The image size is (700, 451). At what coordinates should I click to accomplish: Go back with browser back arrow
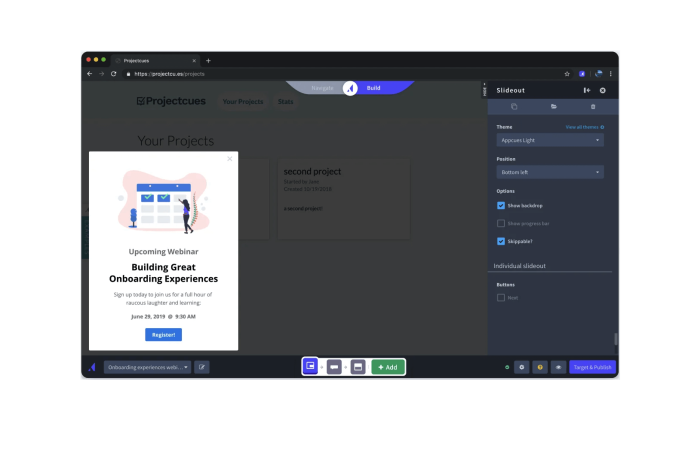point(89,74)
